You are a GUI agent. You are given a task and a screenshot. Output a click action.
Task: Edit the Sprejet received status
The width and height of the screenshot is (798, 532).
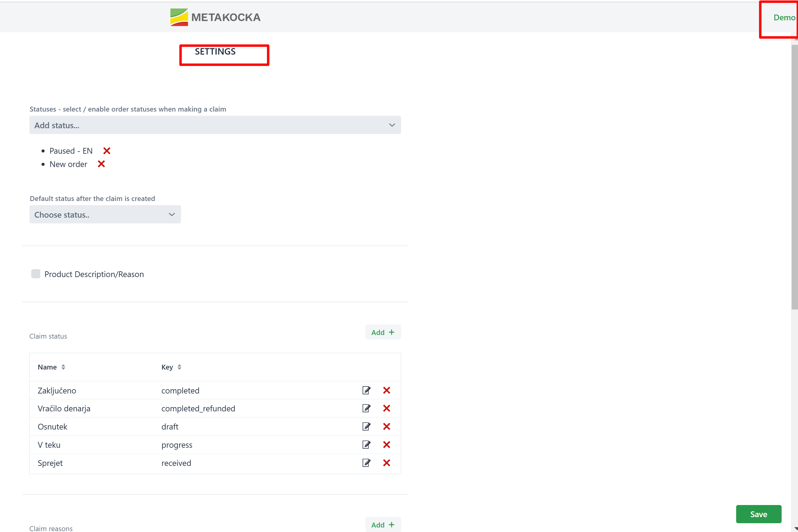tap(366, 463)
